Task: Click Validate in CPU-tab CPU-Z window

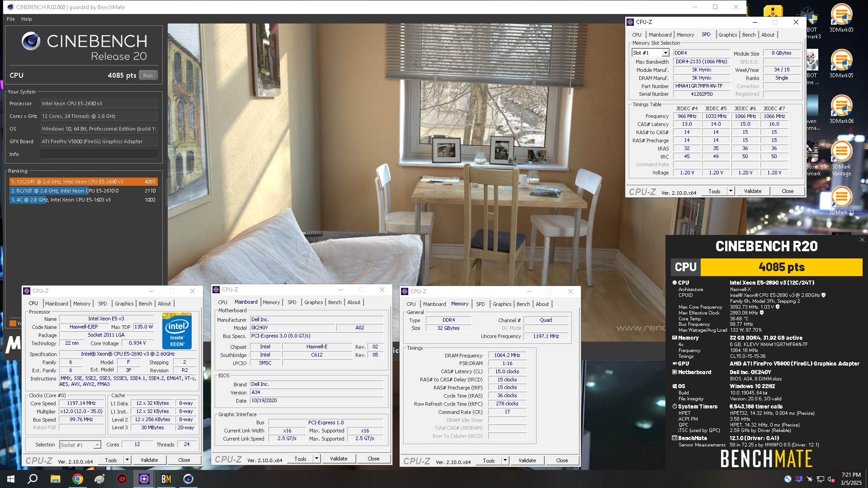Action: [149, 460]
